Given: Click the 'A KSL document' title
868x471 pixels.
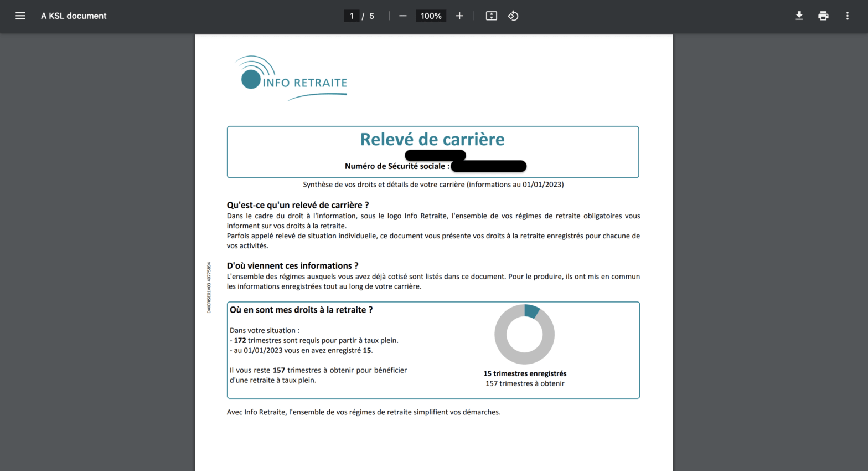Looking at the screenshot, I should point(74,16).
